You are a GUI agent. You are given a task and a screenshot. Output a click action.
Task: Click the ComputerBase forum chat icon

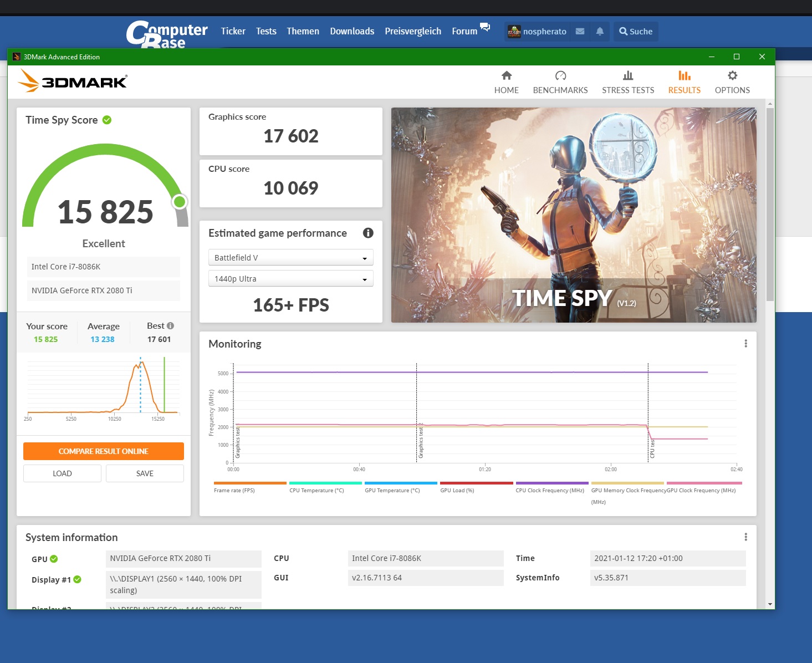[x=485, y=27]
